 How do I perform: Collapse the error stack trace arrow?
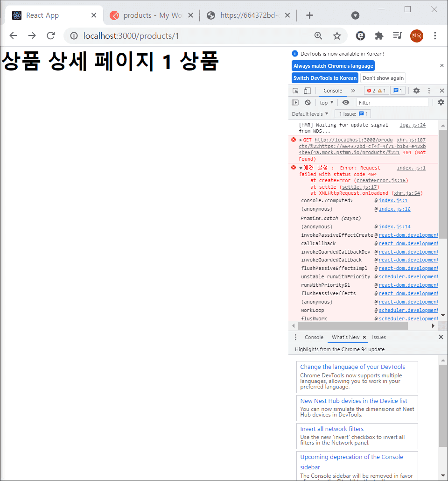pos(301,168)
